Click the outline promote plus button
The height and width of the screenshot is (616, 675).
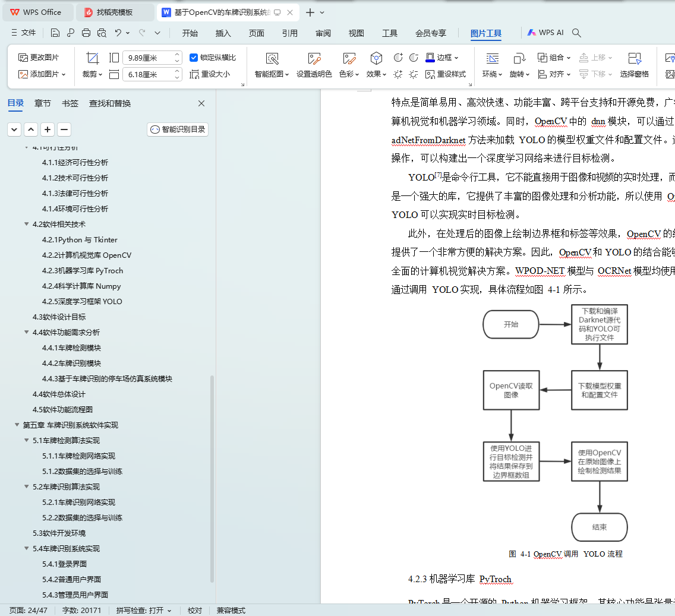point(48,129)
